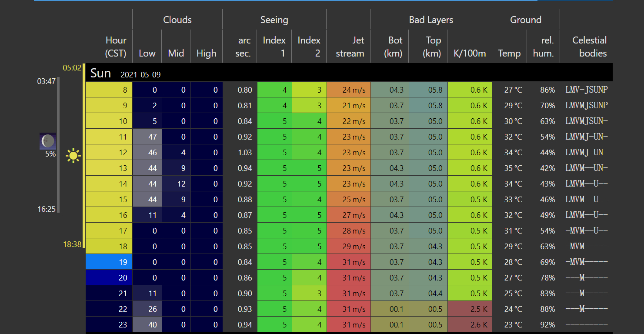Click the mid cloud value 12
The image size is (644, 334).
click(x=176, y=184)
